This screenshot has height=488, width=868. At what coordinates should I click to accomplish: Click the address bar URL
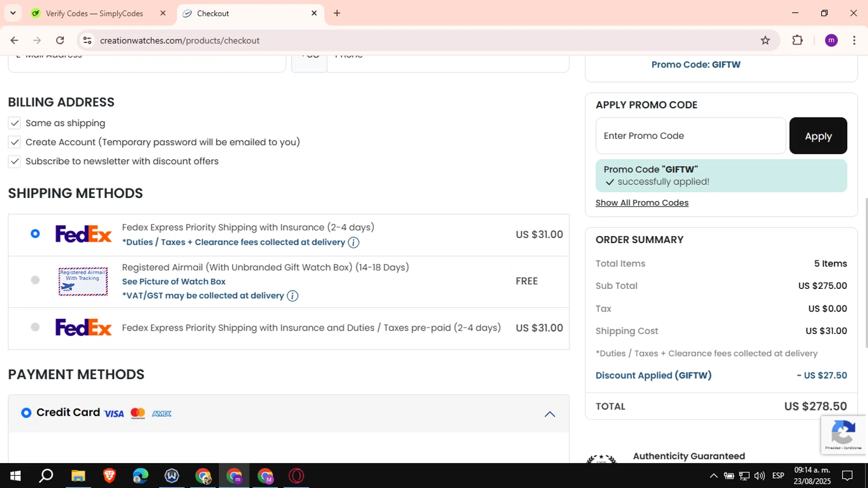(x=179, y=41)
